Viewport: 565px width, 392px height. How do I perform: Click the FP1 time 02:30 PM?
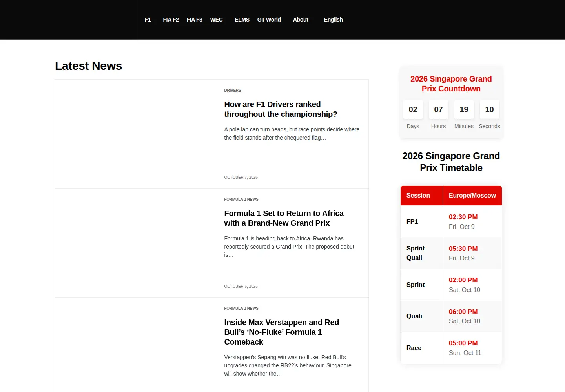point(463,217)
